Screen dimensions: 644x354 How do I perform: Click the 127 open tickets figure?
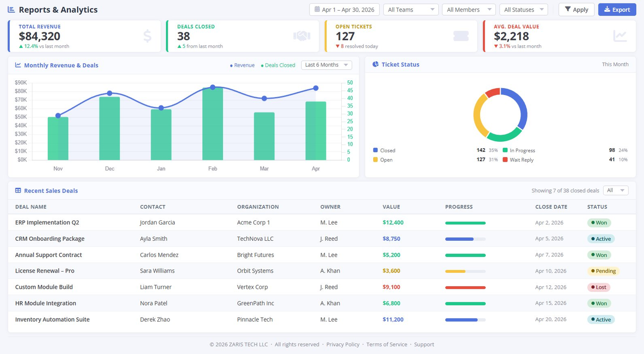(x=345, y=36)
